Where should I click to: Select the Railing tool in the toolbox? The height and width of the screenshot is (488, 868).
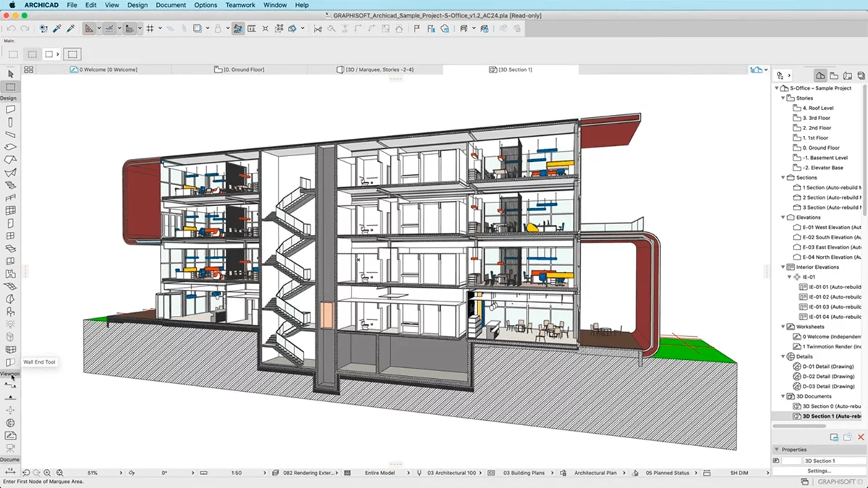pyautogui.click(x=10, y=197)
